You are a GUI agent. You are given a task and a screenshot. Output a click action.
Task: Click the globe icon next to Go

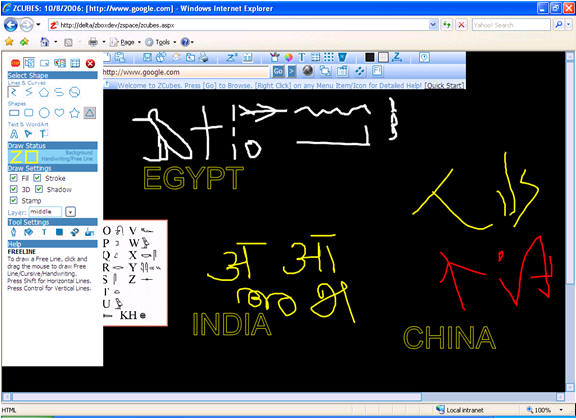pyautogui.click(x=307, y=70)
